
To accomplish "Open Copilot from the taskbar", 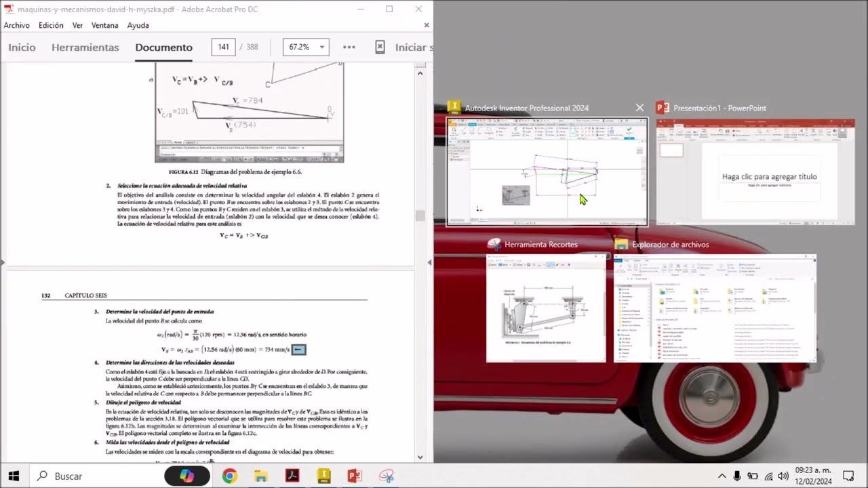I will pos(186,476).
